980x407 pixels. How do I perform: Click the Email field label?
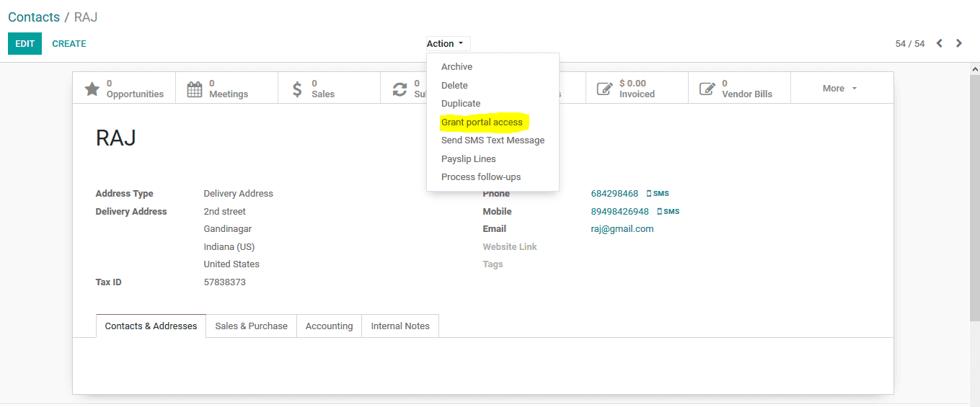click(495, 229)
